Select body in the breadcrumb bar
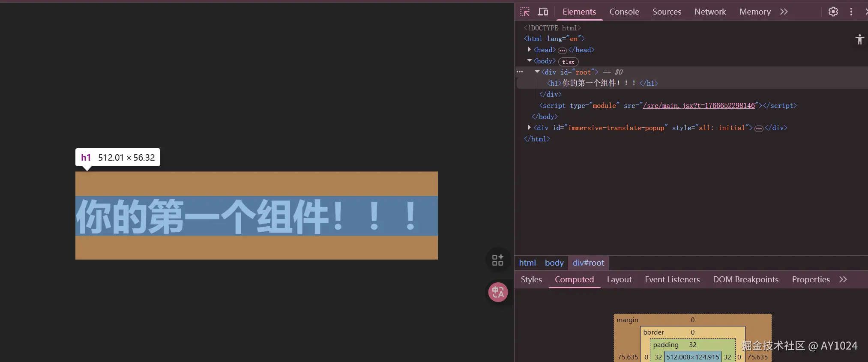The height and width of the screenshot is (362, 868). click(x=554, y=263)
